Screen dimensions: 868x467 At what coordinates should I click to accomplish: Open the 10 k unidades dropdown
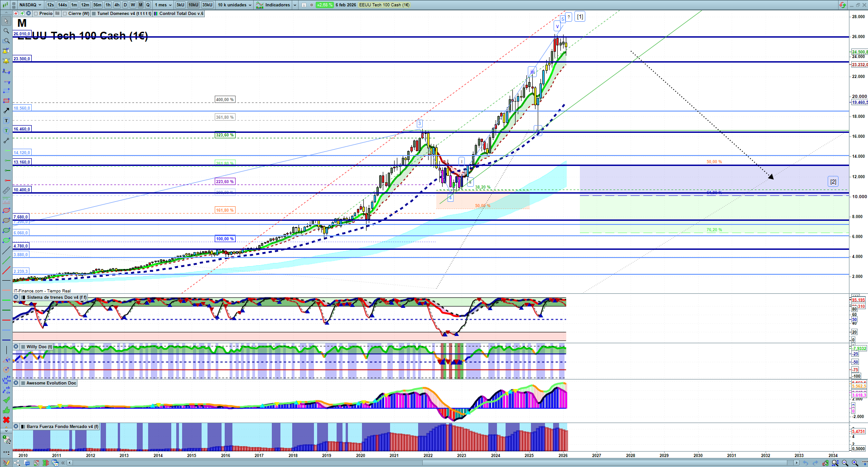(x=234, y=5)
